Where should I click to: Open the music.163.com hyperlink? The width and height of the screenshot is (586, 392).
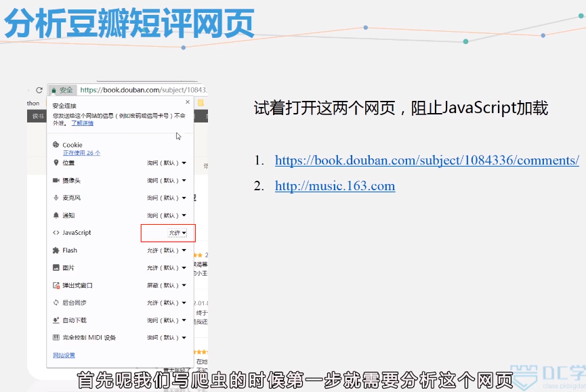point(335,186)
